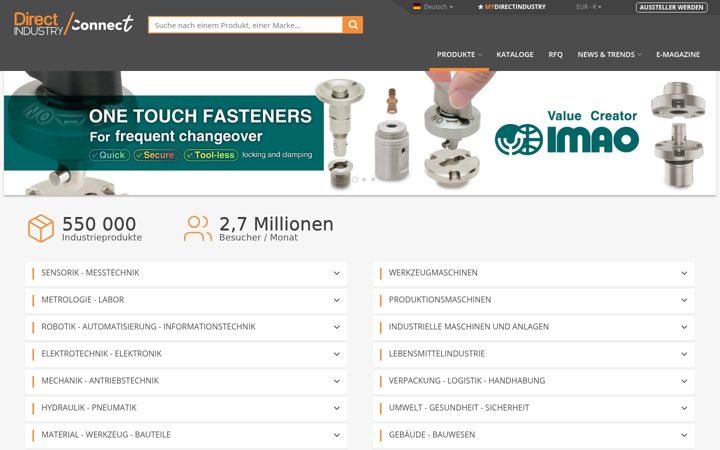Image resolution: width=720 pixels, height=450 pixels.
Task: Select the Lebensmittelindustrie label
Action: 437,354
